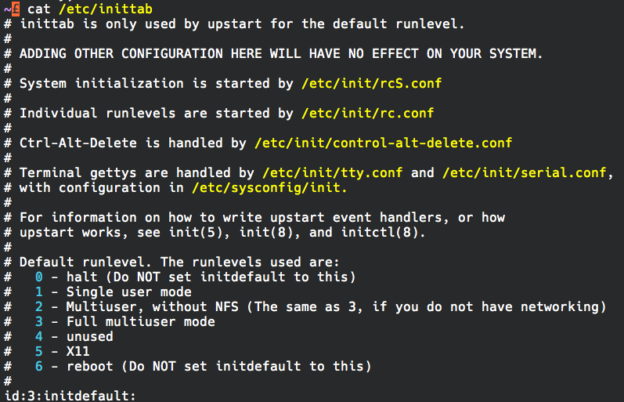Click runlevel number 4 unused
The width and height of the screenshot is (624, 402).
tap(37, 336)
